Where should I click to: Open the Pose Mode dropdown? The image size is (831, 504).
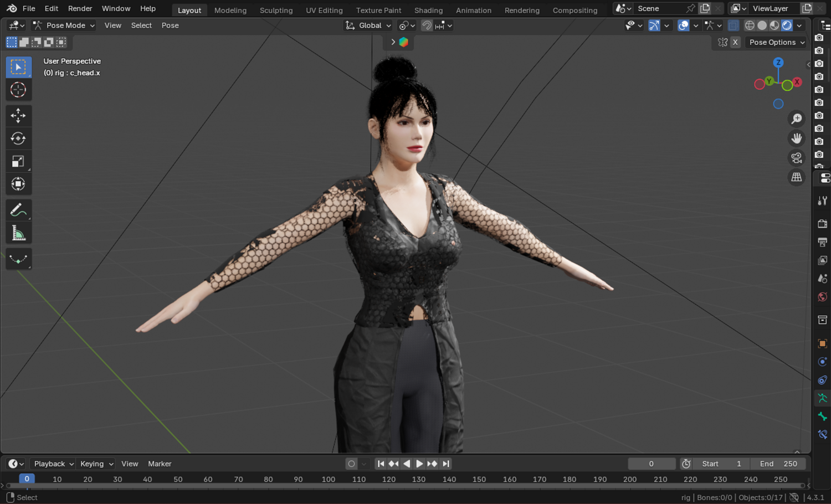pyautogui.click(x=64, y=25)
